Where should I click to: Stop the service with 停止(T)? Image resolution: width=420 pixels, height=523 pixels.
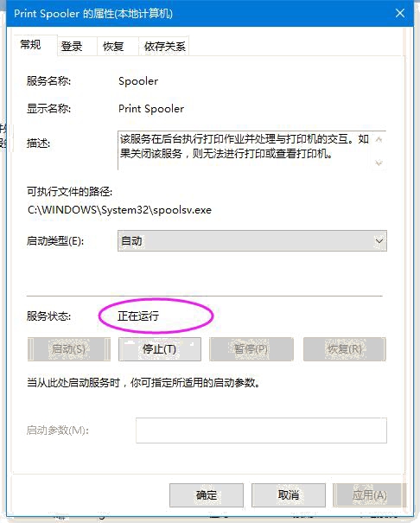(160, 349)
